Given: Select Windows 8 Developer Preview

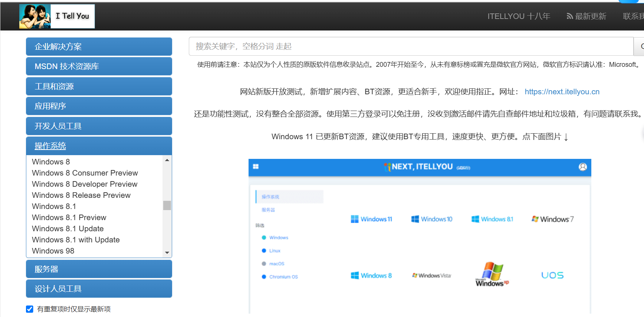Looking at the screenshot, I should tap(85, 184).
